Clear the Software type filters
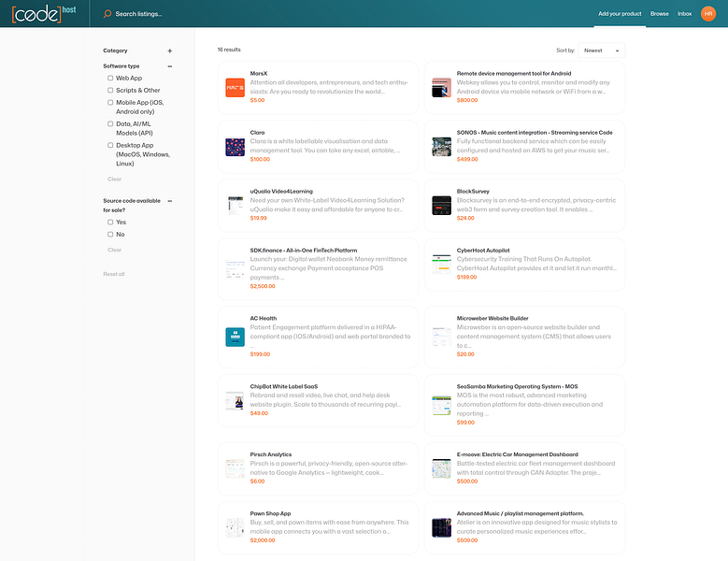This screenshot has height=561, width=728. coord(114,179)
